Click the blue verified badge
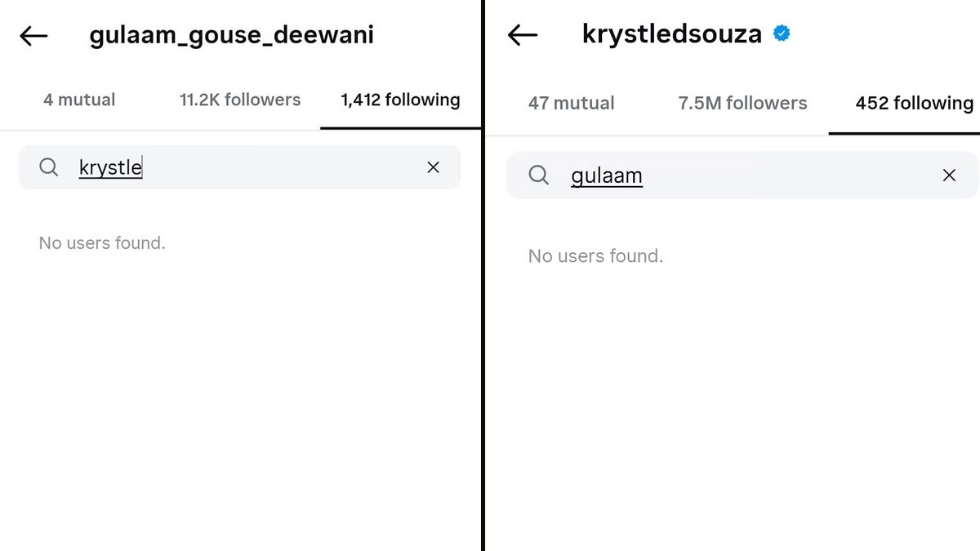This screenshot has height=551, width=980. point(782,33)
